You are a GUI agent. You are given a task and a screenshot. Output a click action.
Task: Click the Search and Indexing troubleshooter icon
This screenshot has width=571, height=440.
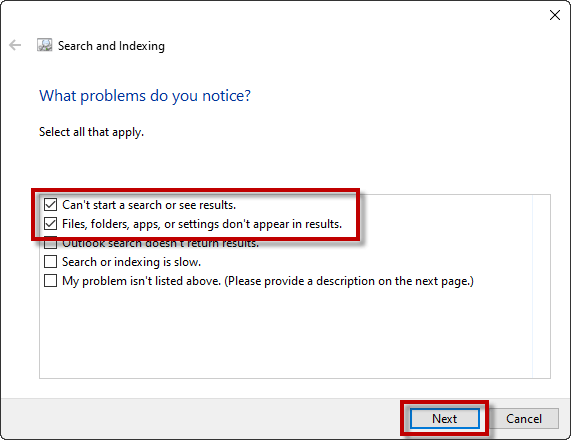click(44, 45)
